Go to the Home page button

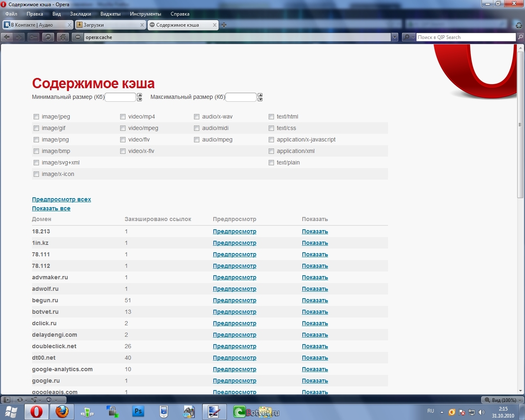pyautogui.click(x=63, y=37)
